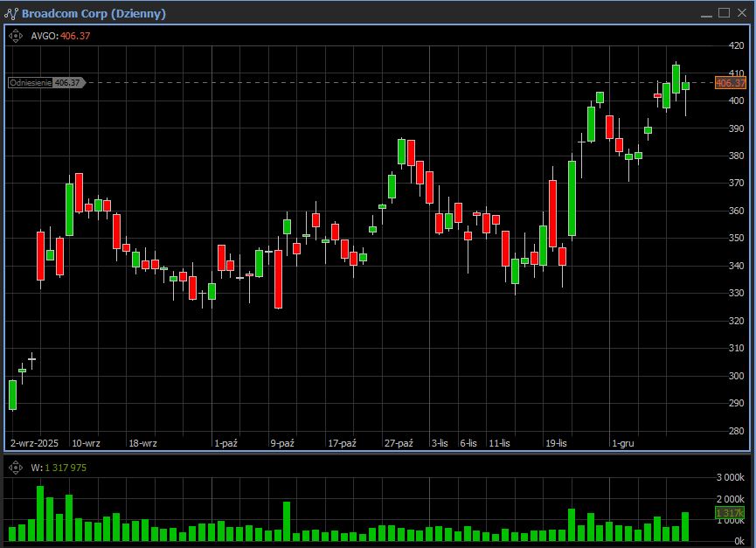Click the green 1 317k volume axis tag
Image resolution: width=756 pixels, height=548 pixels.
(x=729, y=513)
